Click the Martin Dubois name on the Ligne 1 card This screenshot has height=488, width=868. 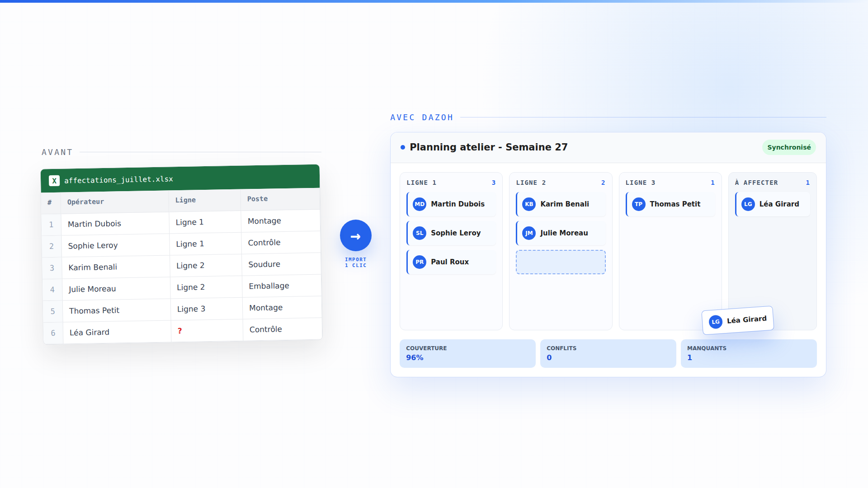(x=458, y=204)
